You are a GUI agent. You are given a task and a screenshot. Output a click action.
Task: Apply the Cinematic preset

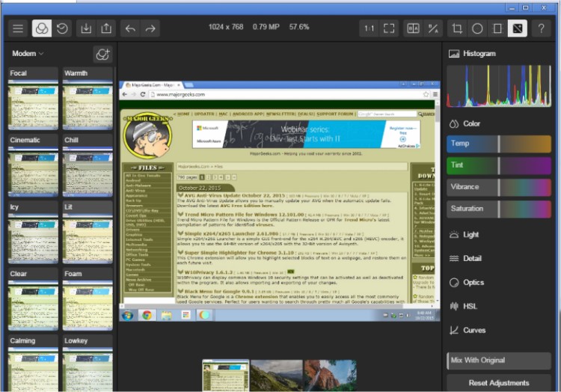pyautogui.click(x=33, y=165)
